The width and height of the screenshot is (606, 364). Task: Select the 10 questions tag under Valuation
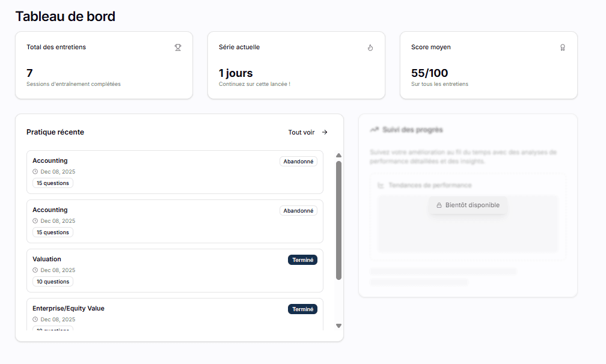[53, 282]
